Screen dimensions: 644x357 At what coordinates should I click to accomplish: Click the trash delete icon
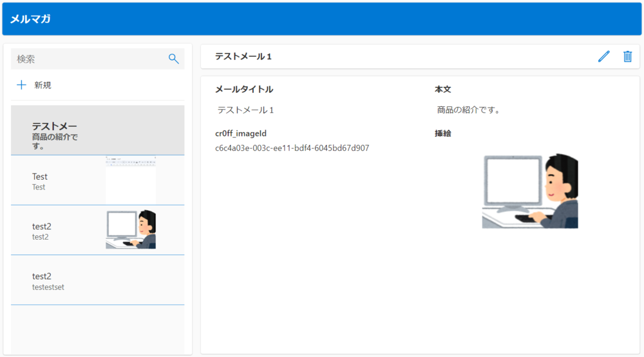tap(627, 56)
